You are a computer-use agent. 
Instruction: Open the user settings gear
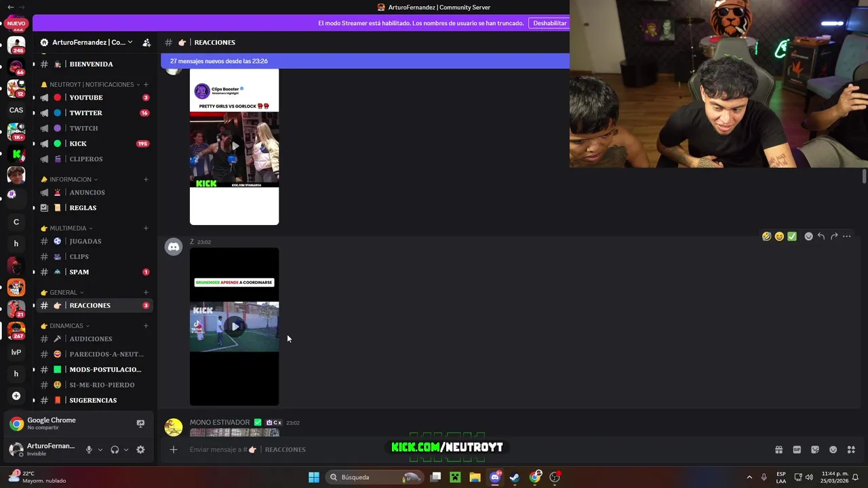coord(140,449)
